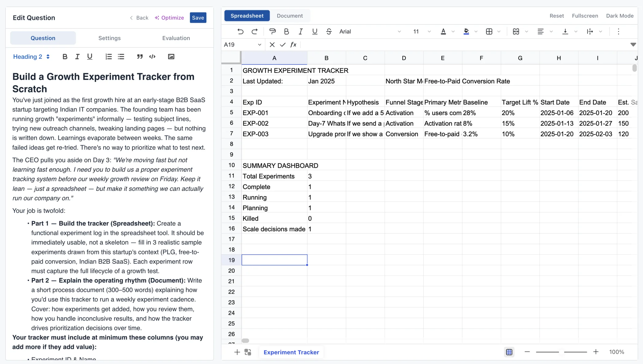Expand the merge cells dropdown arrow

pos(526,32)
